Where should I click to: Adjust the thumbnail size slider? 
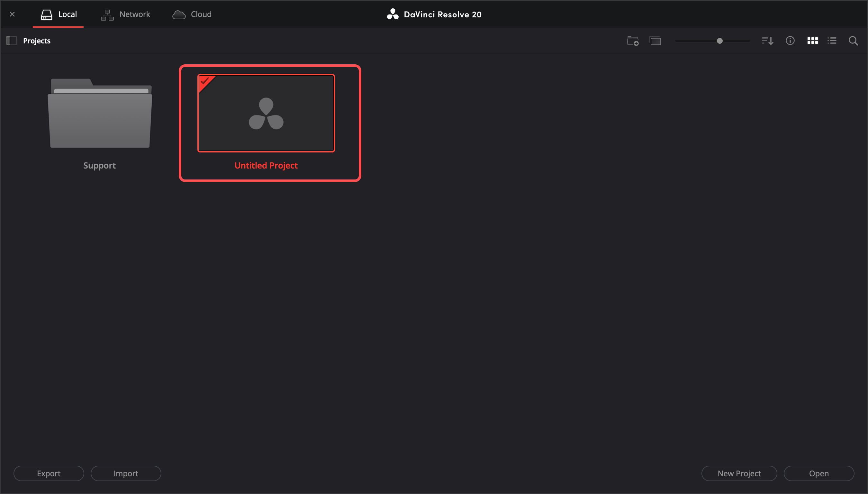[x=719, y=41]
